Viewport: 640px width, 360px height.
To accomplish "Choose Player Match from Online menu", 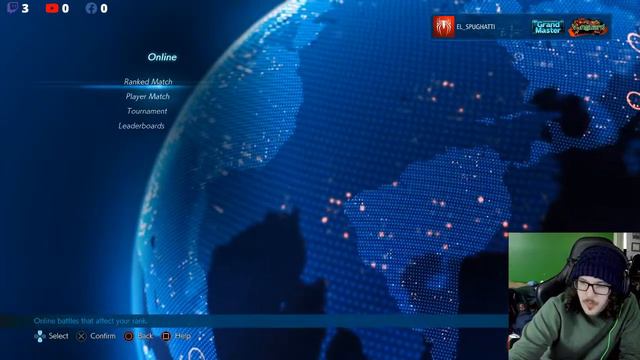I will [x=147, y=96].
